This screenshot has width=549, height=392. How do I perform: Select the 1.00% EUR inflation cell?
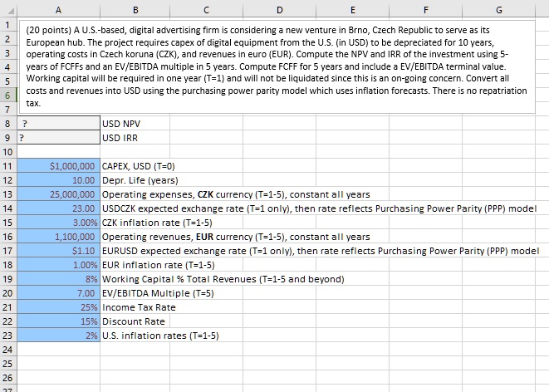coord(59,265)
